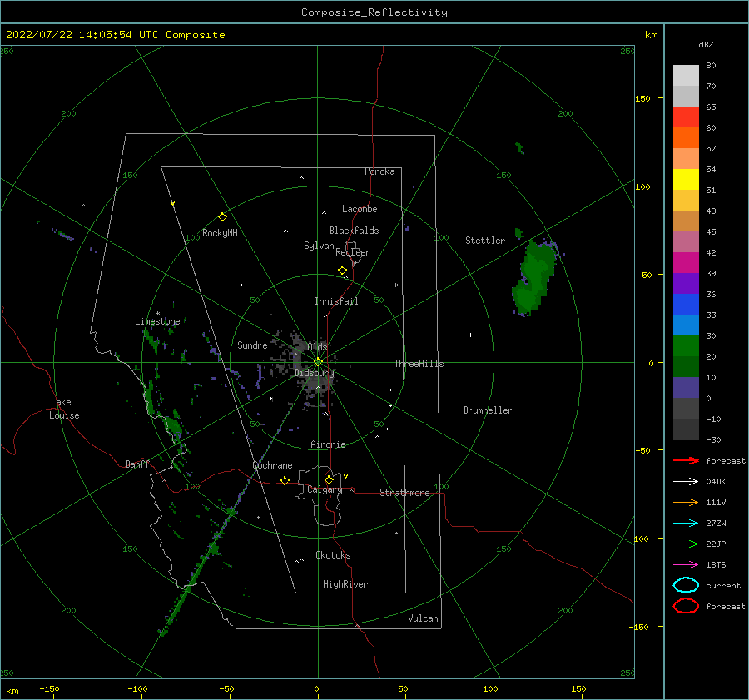This screenshot has height=700, width=749.
Task: Click yellow diamond marker below RedDeer
Action: point(342,271)
